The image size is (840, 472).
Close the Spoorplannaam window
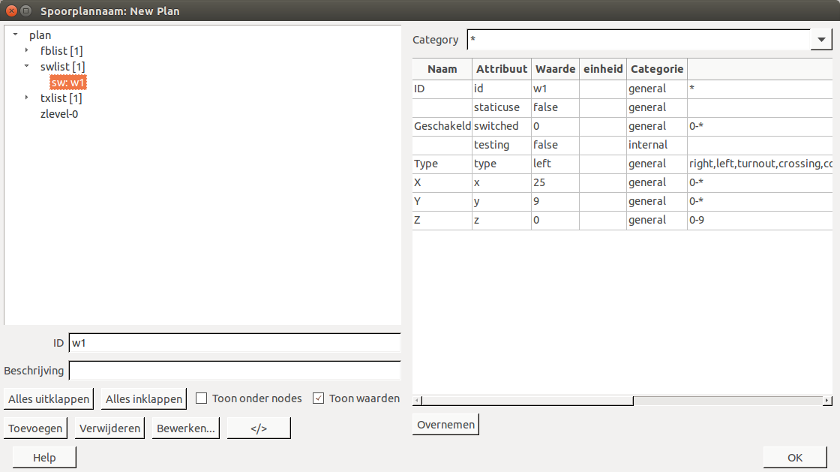[10, 9]
